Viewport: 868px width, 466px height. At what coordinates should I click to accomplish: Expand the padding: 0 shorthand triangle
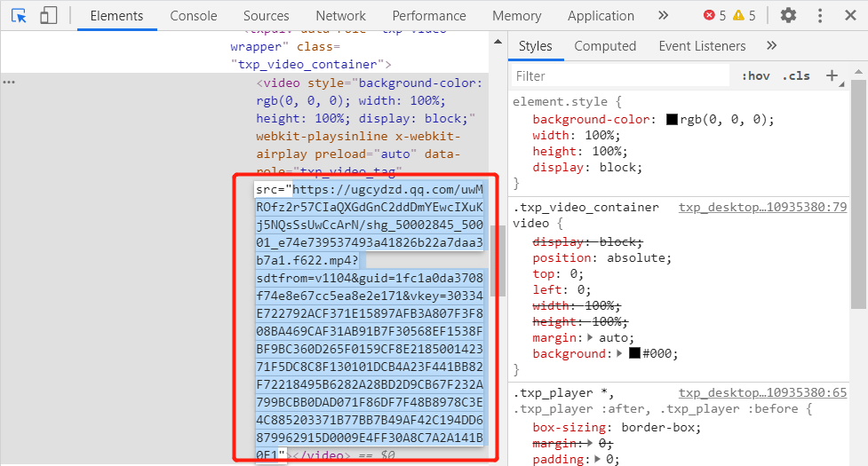(x=597, y=459)
